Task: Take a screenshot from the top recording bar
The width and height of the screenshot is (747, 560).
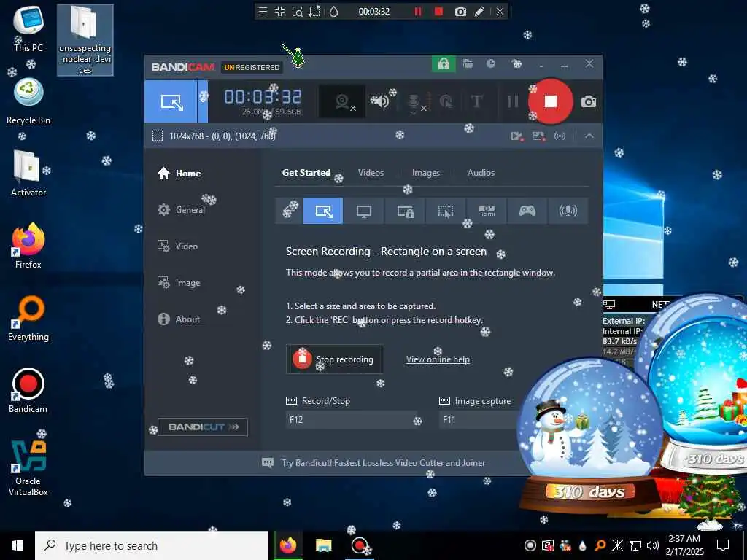Action: point(460,12)
